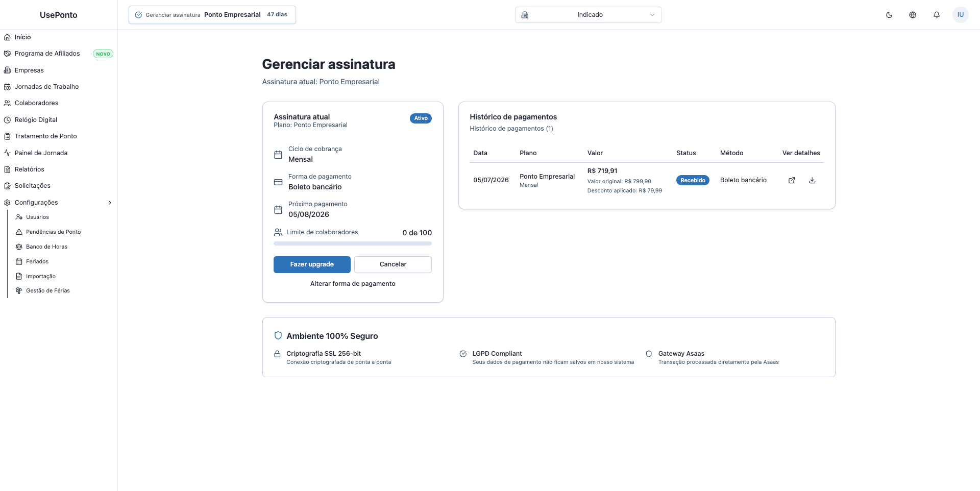
Task: Click the scale icon beside Banco de Horas
Action: pyautogui.click(x=19, y=247)
